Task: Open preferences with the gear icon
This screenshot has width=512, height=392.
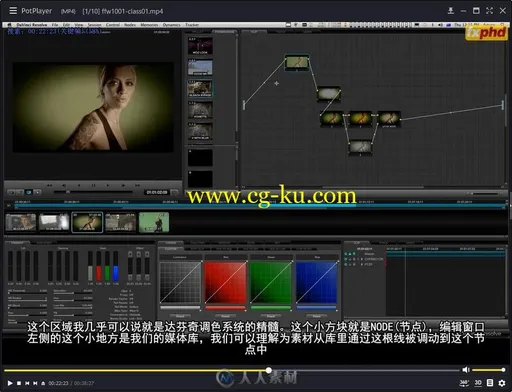Action: [502, 383]
